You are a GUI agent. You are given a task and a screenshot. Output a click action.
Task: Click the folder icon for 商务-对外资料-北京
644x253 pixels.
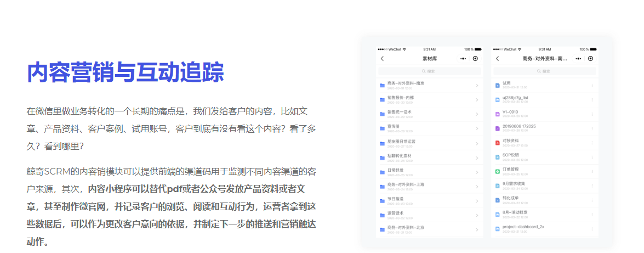[x=383, y=229]
